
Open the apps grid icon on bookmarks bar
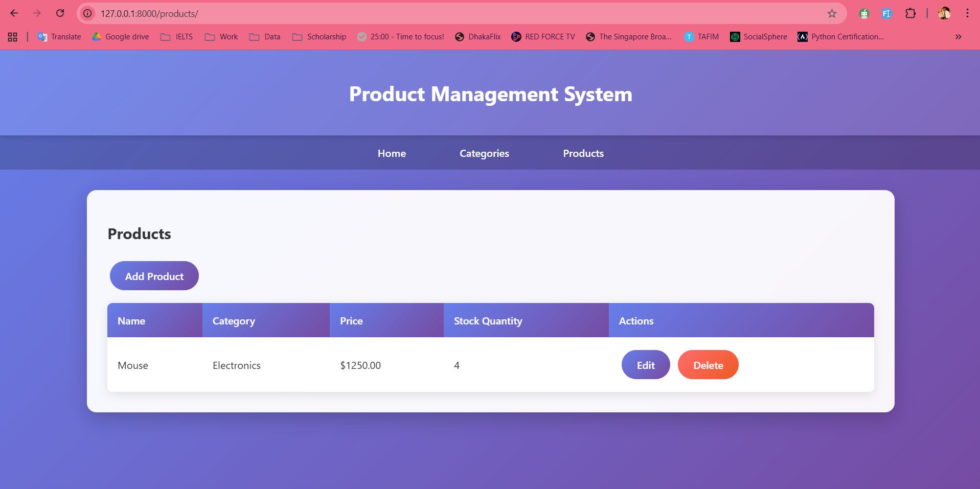click(x=12, y=36)
